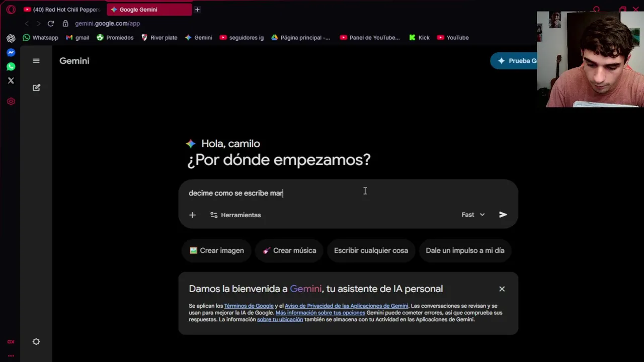Image resolution: width=644 pixels, height=362 pixels.
Task: Open the Gemini bookmark
Action: (198, 38)
